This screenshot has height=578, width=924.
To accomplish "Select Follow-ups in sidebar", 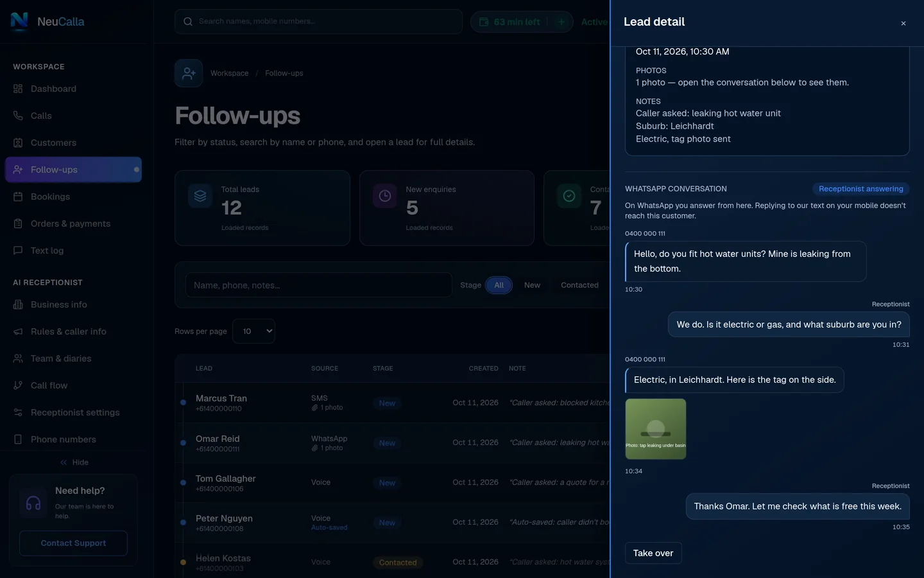I will click(73, 170).
